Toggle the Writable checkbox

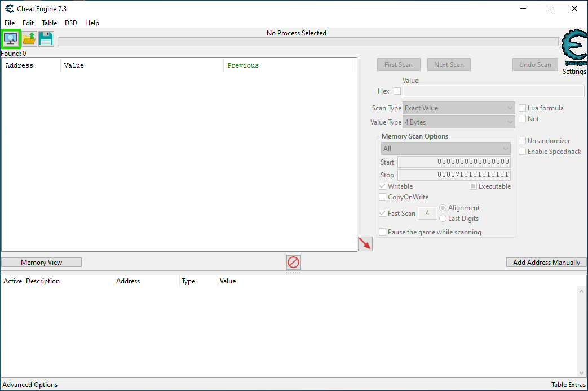[382, 186]
